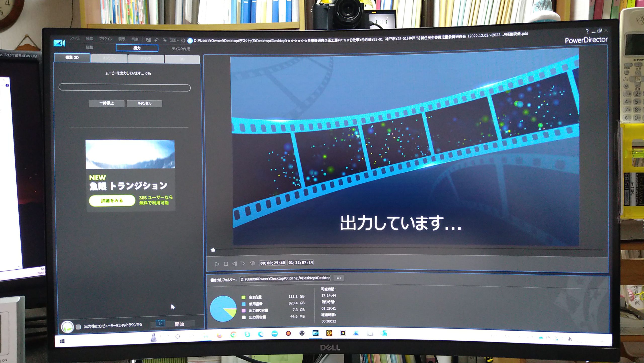Open the 再生 menu
This screenshot has width=644, height=363.
[135, 39]
